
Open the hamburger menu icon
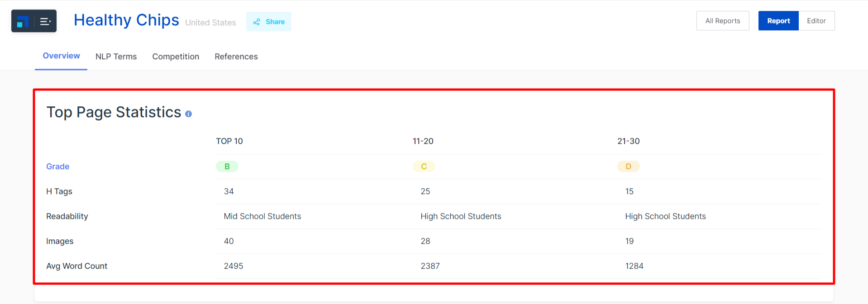click(45, 21)
